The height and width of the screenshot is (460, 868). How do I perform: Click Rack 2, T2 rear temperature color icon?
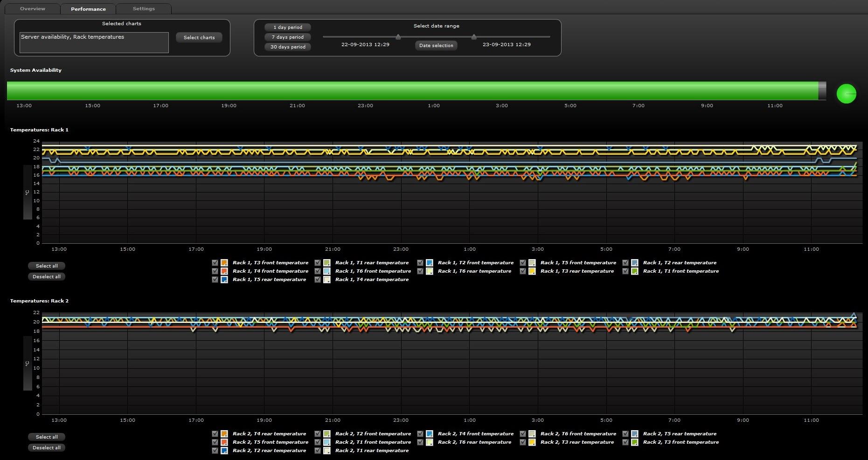click(224, 451)
